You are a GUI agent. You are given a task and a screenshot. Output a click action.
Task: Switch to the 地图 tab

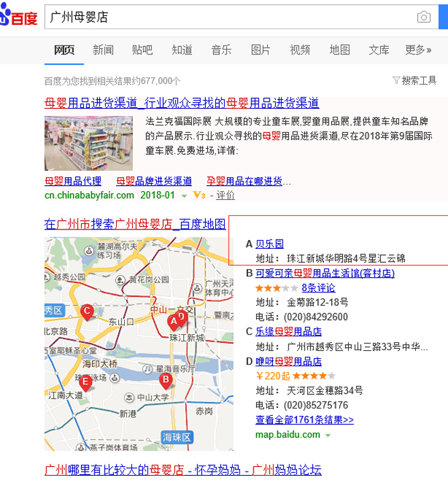339,50
